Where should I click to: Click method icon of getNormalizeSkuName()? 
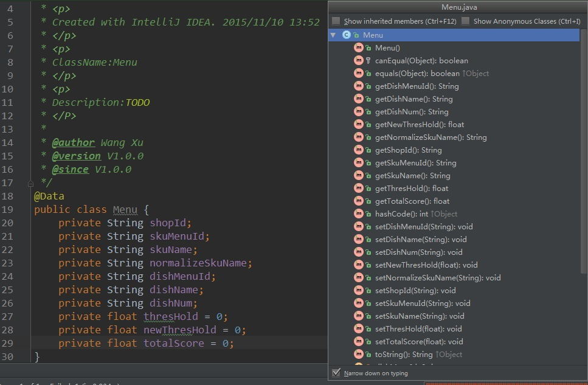tap(359, 137)
